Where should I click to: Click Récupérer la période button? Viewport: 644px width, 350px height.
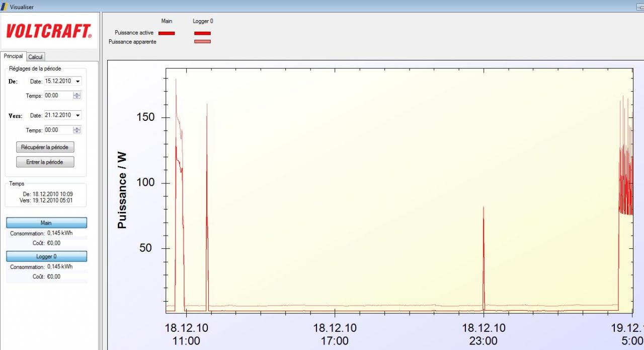[45, 147]
